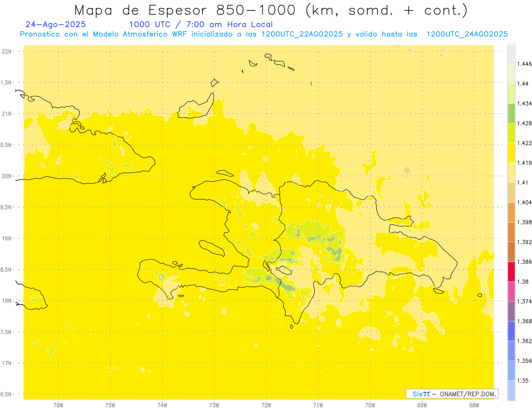Click the legend value 1.416
The image size is (532, 411).
(x=524, y=163)
